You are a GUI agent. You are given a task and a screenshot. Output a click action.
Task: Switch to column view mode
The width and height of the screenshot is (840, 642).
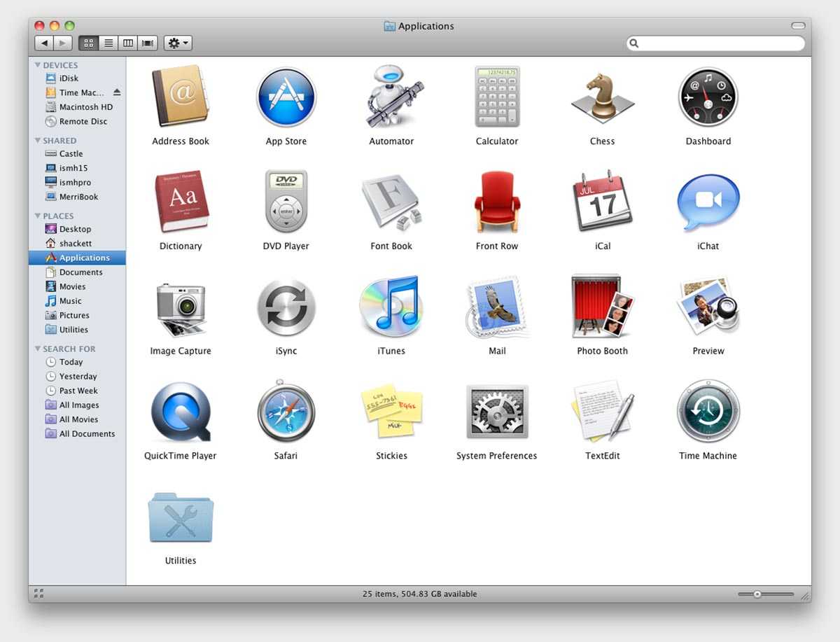pyautogui.click(x=127, y=43)
